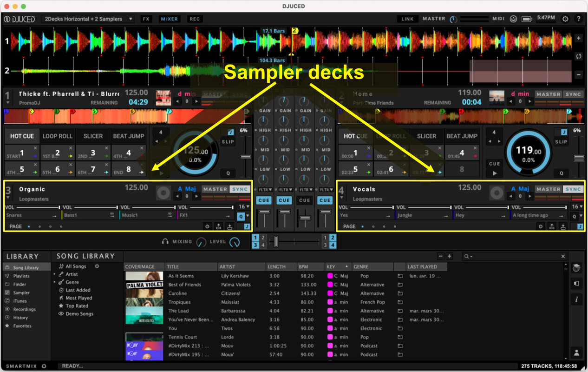Click the first blue CUE mixer button
The width and height of the screenshot is (588, 372).
[x=264, y=200]
